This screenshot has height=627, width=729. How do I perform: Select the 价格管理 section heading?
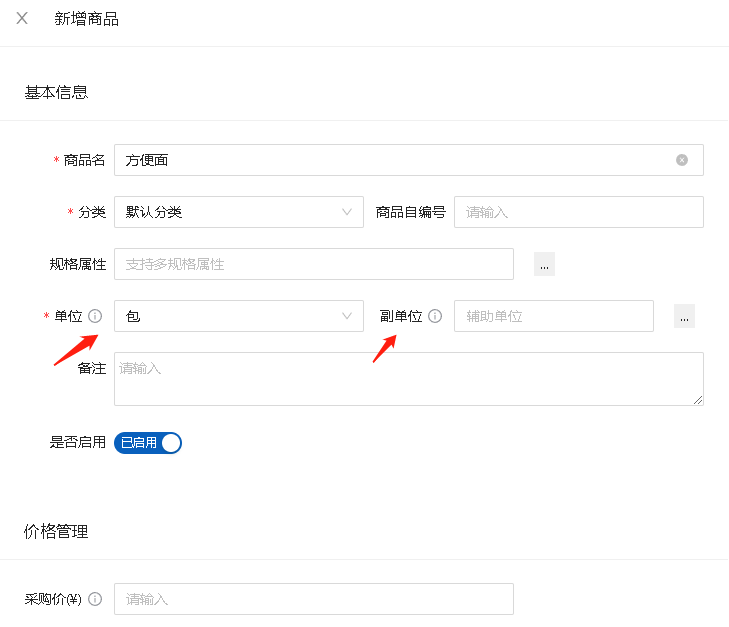pyautogui.click(x=56, y=531)
